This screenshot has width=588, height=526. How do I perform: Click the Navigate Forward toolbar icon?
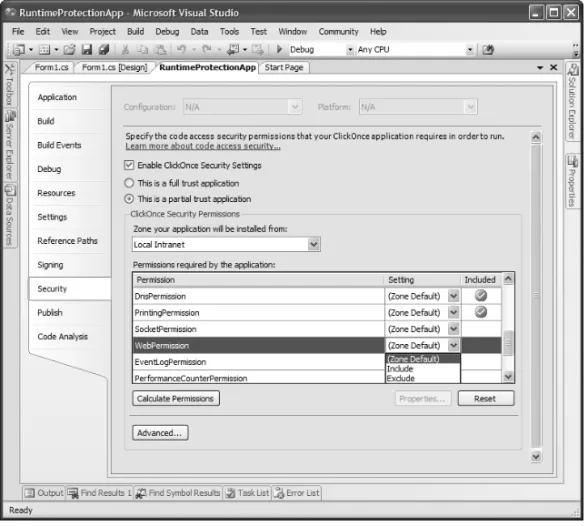(257, 49)
